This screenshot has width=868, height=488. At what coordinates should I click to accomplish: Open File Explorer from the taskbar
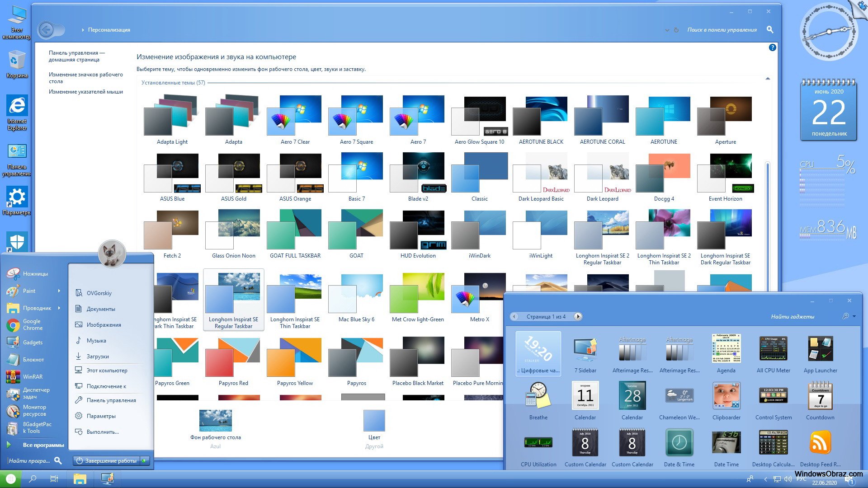(80, 479)
